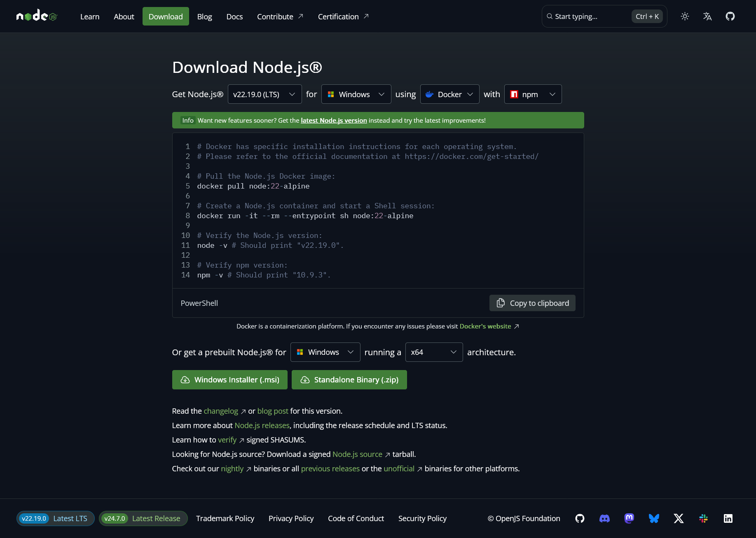Open the footer Bluesky butterfly icon

pyautogui.click(x=654, y=518)
